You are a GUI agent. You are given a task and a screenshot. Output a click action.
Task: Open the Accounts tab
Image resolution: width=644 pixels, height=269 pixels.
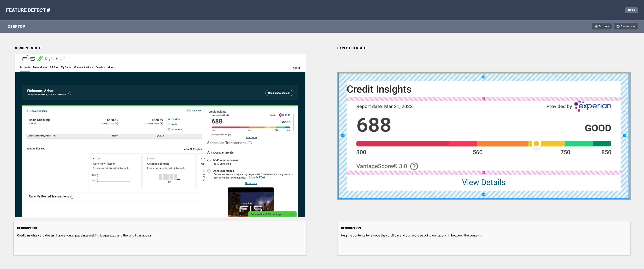pyautogui.click(x=25, y=67)
